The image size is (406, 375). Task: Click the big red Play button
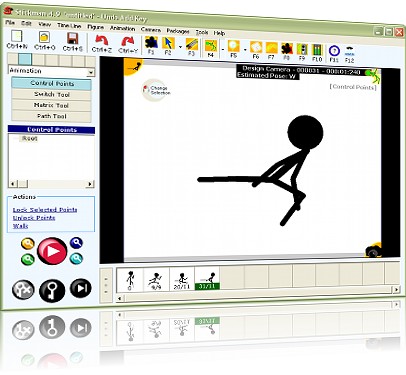click(x=52, y=251)
